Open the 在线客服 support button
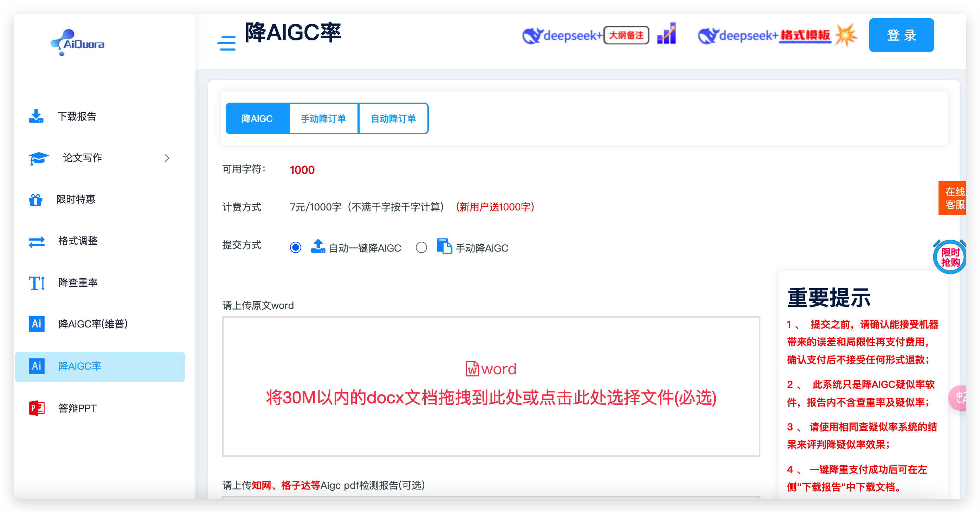 point(954,198)
